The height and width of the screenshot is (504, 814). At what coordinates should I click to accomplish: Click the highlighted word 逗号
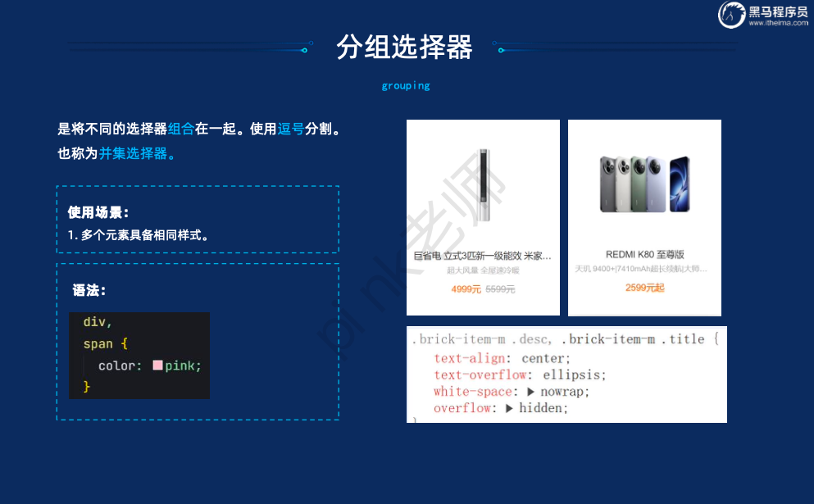(291, 129)
